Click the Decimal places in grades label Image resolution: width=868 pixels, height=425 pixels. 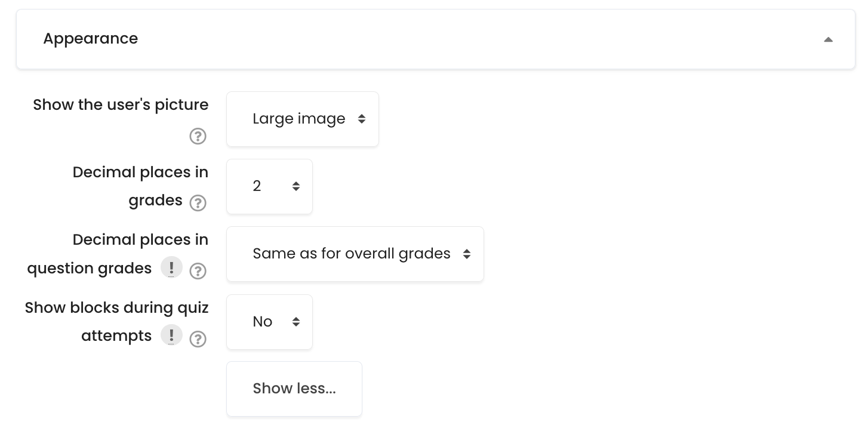[140, 172]
